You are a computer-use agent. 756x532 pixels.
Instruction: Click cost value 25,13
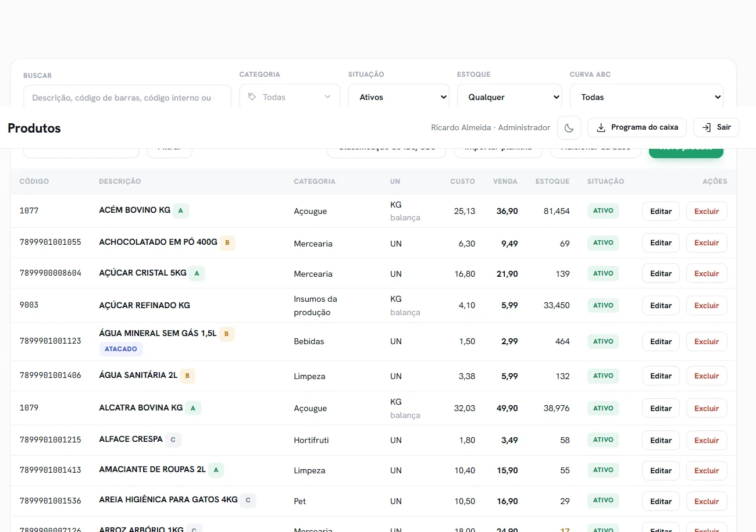point(464,211)
